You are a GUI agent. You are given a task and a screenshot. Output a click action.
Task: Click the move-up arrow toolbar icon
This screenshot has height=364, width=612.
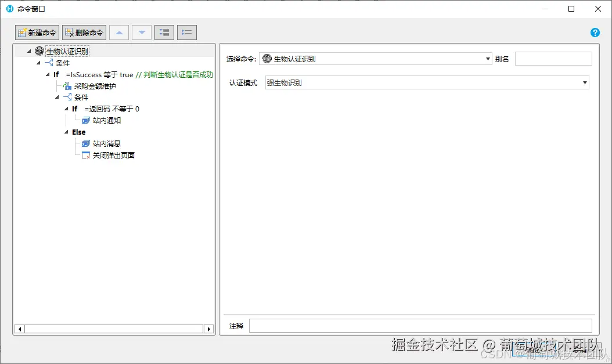coord(119,32)
